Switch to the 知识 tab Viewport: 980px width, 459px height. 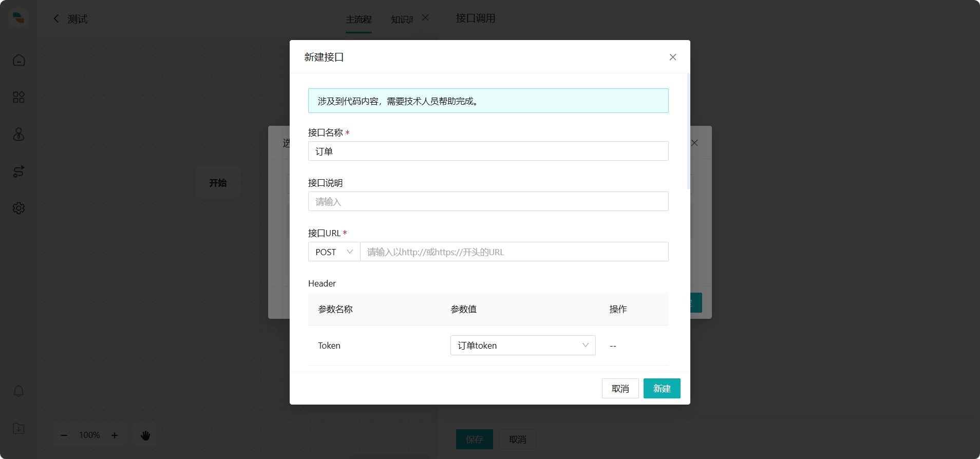pyautogui.click(x=402, y=20)
